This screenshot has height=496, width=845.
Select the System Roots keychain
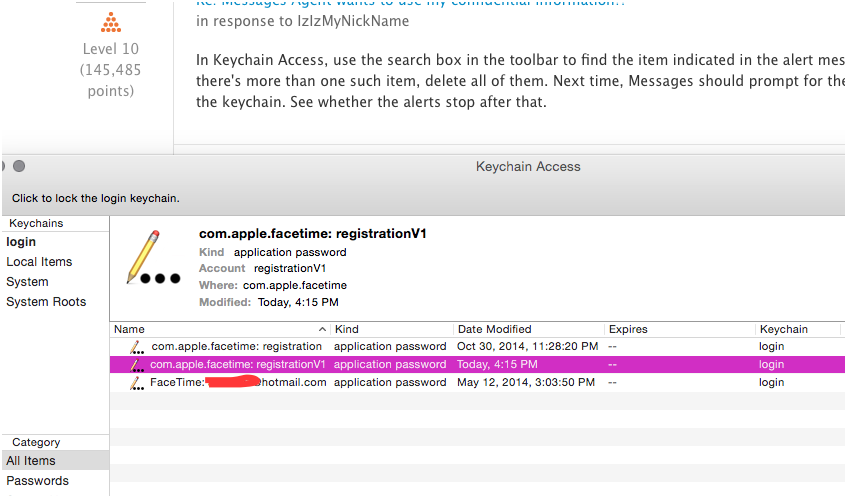coord(46,302)
